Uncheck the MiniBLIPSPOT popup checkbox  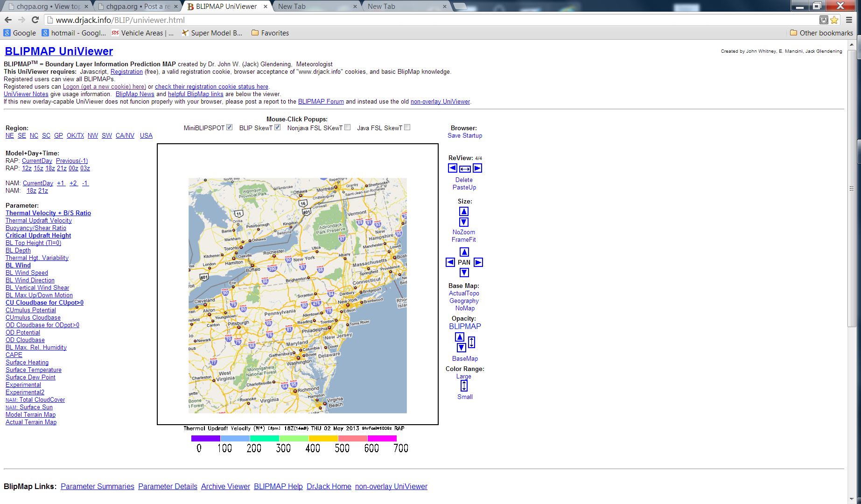point(229,127)
